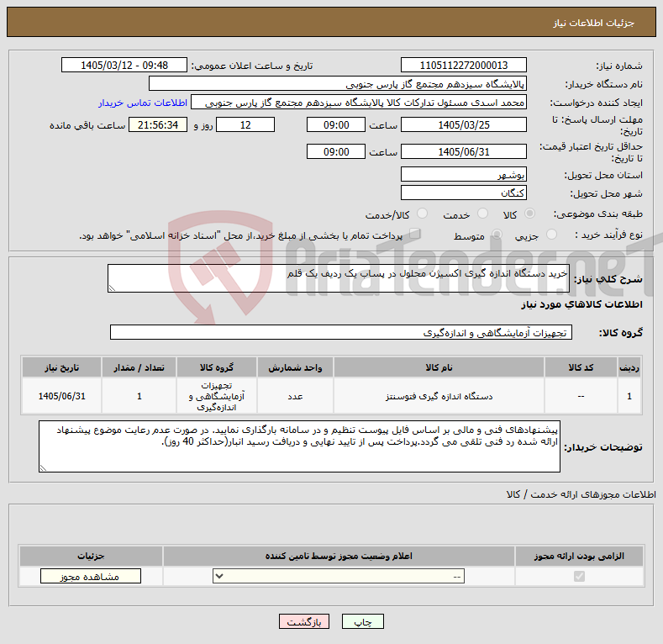Click the general need description textarea
The width and height of the screenshot is (663, 644).
[339, 278]
